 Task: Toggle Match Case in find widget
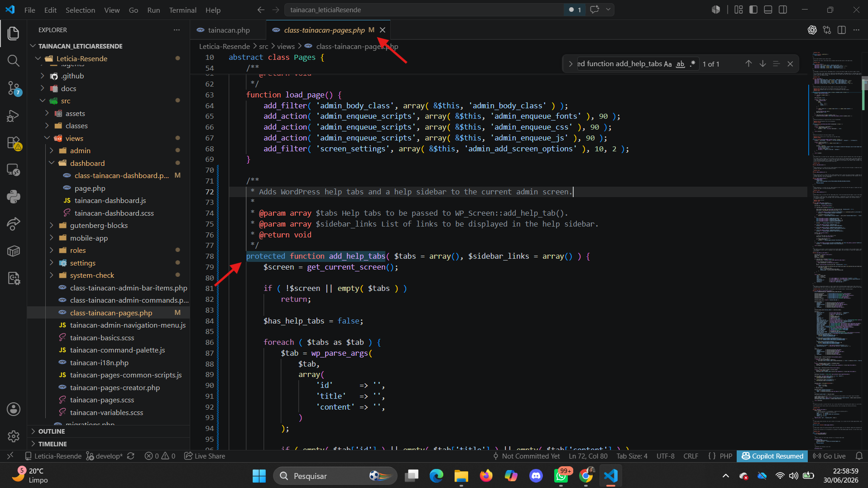pos(668,64)
